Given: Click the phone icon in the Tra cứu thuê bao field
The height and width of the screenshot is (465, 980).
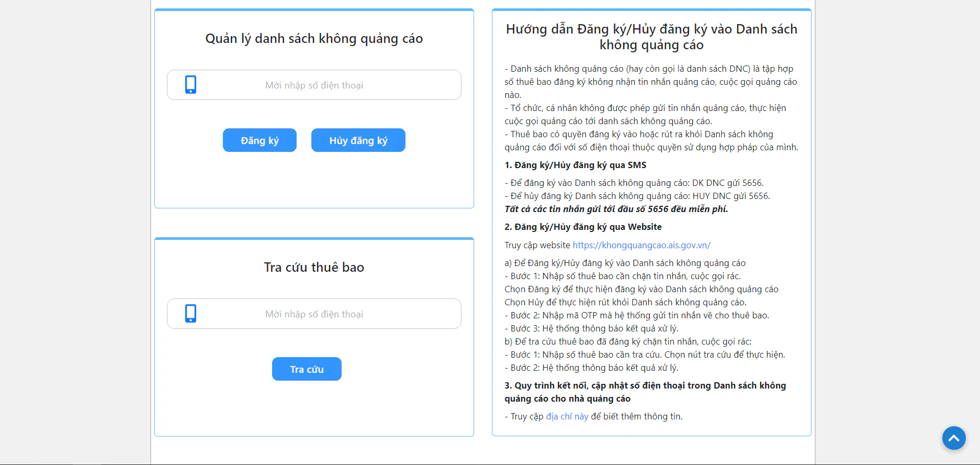Looking at the screenshot, I should [190, 313].
